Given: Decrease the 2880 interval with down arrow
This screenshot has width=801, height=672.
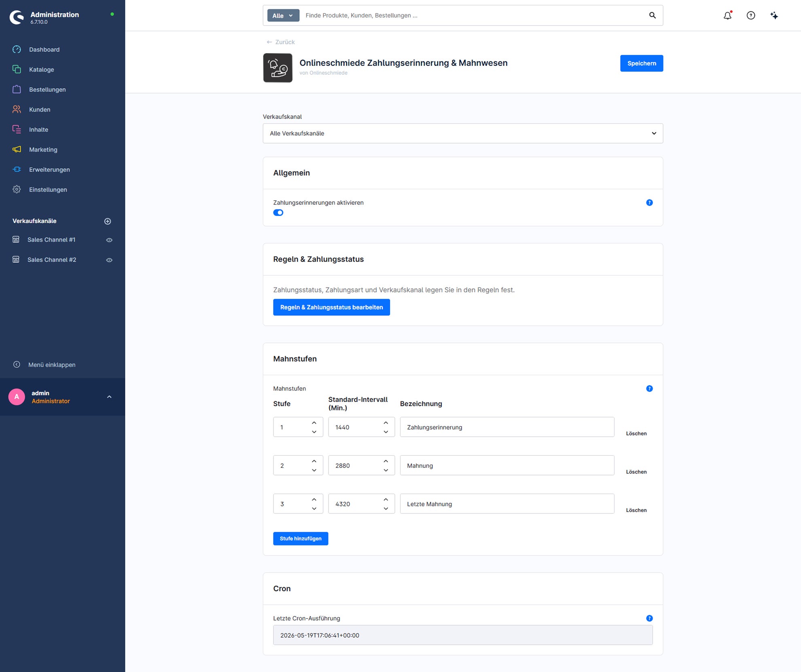Looking at the screenshot, I should pos(386,470).
